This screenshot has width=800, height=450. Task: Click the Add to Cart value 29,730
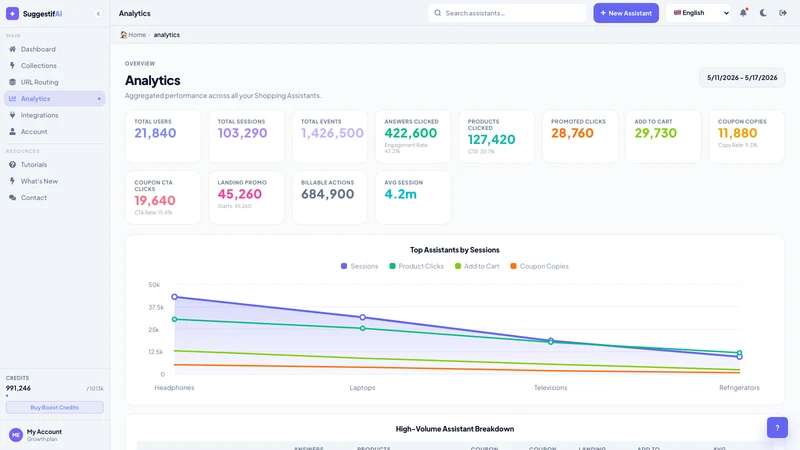click(656, 133)
